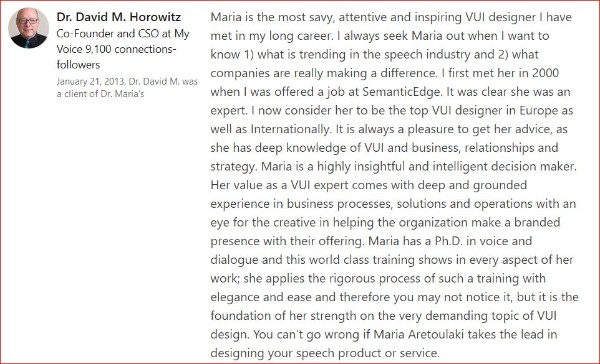Select the 'Co-Founder and CSO at My' headline line
600x364 pixels.
pos(123,34)
